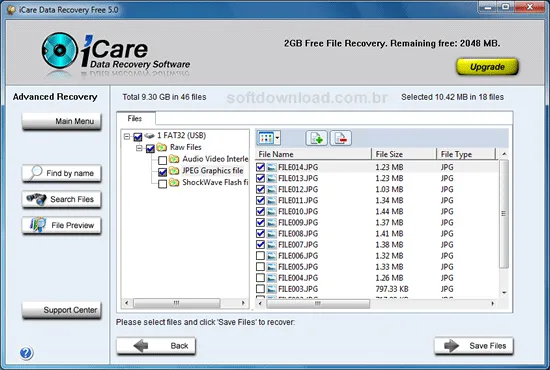Image resolution: width=550 pixels, height=370 pixels.
Task: Click the image icon of FILE014.JPG
Action: [271, 167]
